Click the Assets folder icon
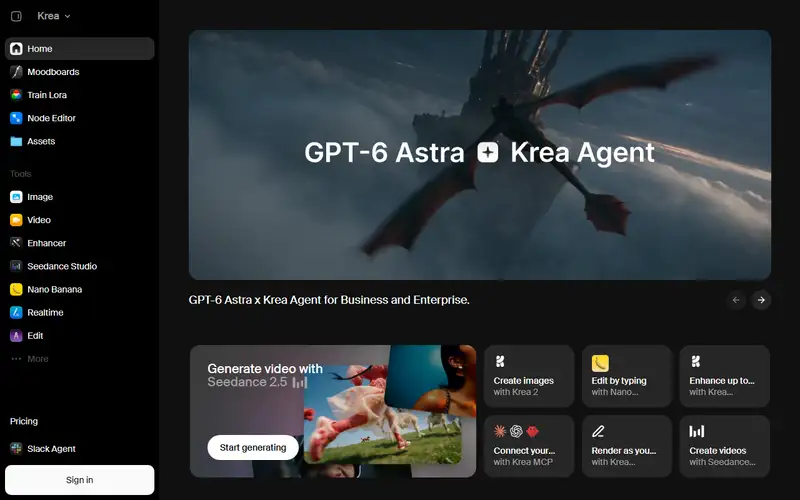Screen dimensions: 800x500 16,141
